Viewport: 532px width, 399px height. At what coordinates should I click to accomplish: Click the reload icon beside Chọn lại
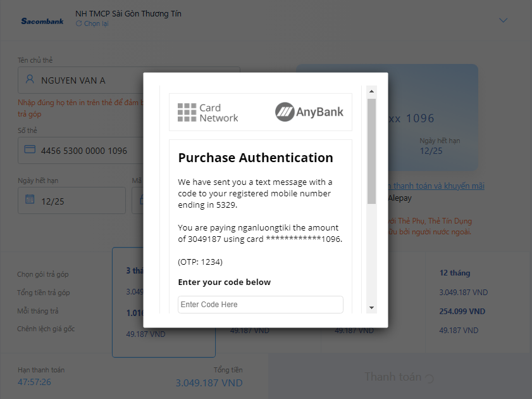tap(78, 23)
